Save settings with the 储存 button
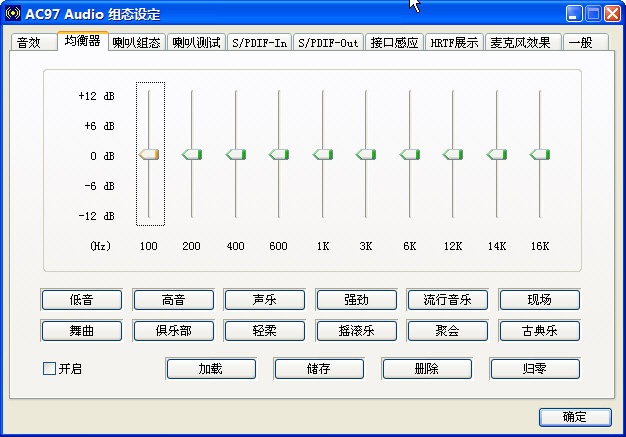626x437 pixels. coord(319,369)
